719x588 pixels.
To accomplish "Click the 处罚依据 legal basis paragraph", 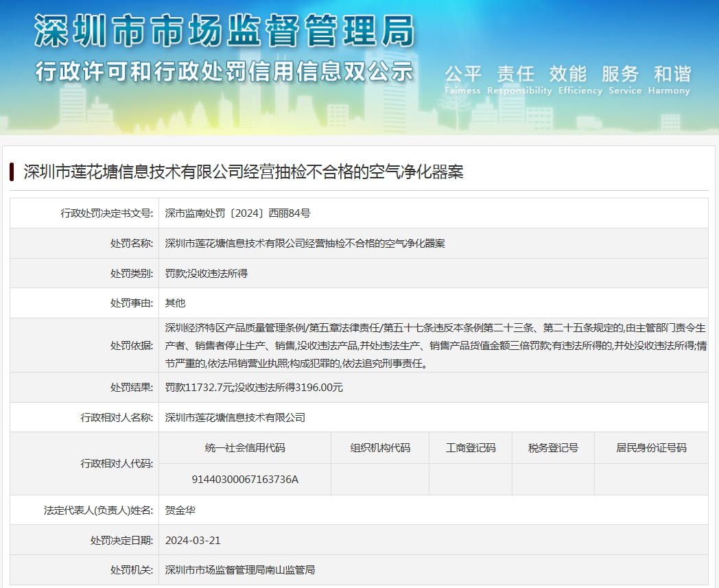I will (436, 345).
